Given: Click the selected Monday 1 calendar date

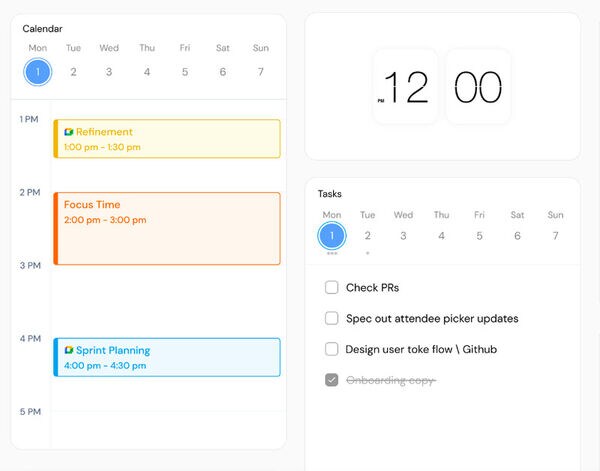Looking at the screenshot, I should [x=37, y=72].
